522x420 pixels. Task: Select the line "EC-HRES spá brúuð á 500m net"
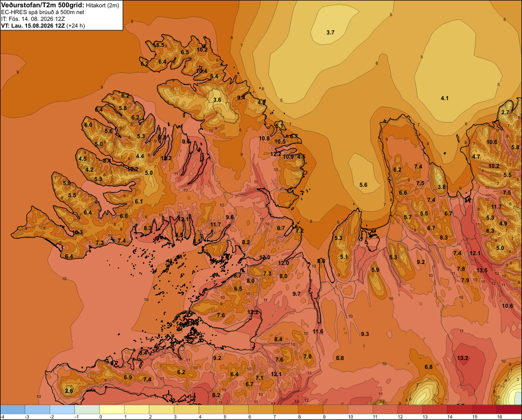coord(43,12)
